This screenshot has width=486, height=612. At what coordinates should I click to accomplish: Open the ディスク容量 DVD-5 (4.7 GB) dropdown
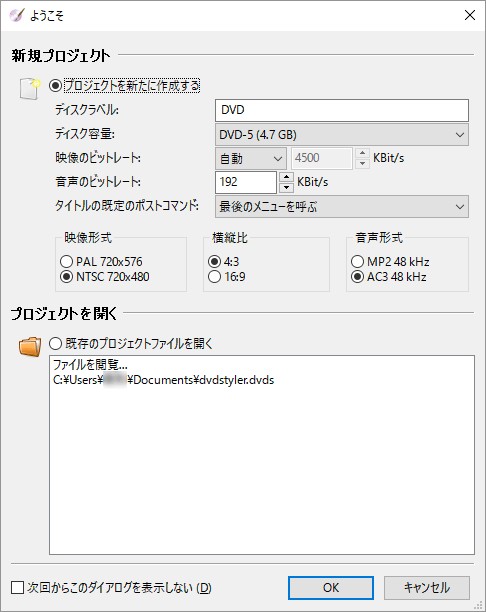[x=342, y=135]
